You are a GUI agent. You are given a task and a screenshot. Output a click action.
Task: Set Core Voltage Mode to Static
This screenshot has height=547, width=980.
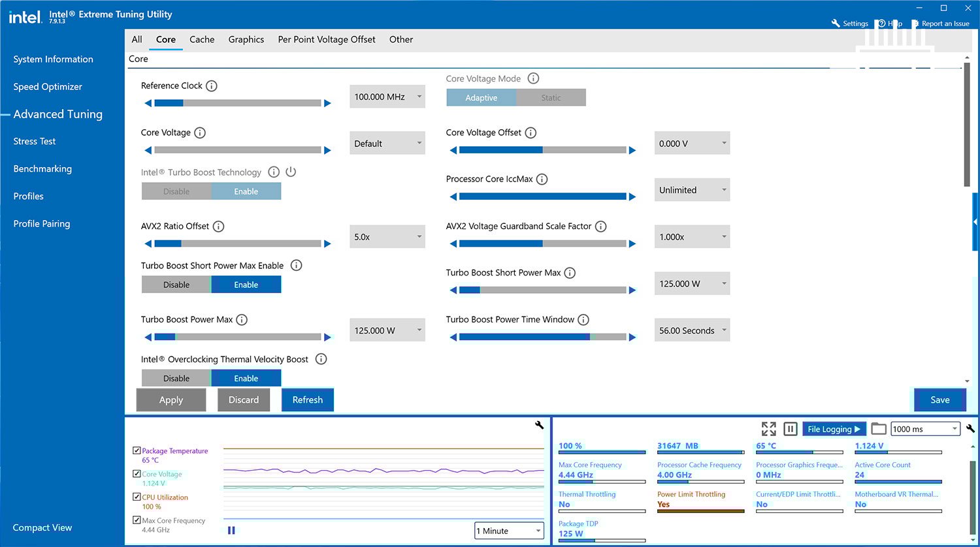click(551, 98)
